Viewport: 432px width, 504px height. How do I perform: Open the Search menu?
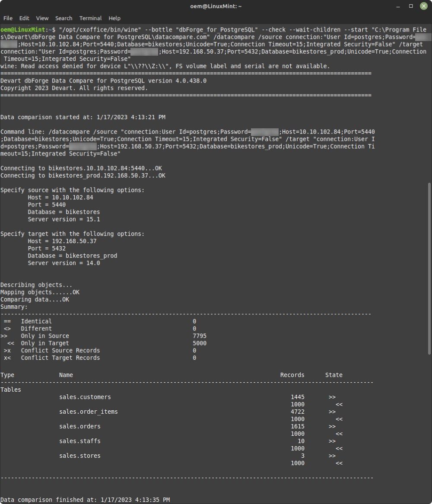[x=64, y=18]
